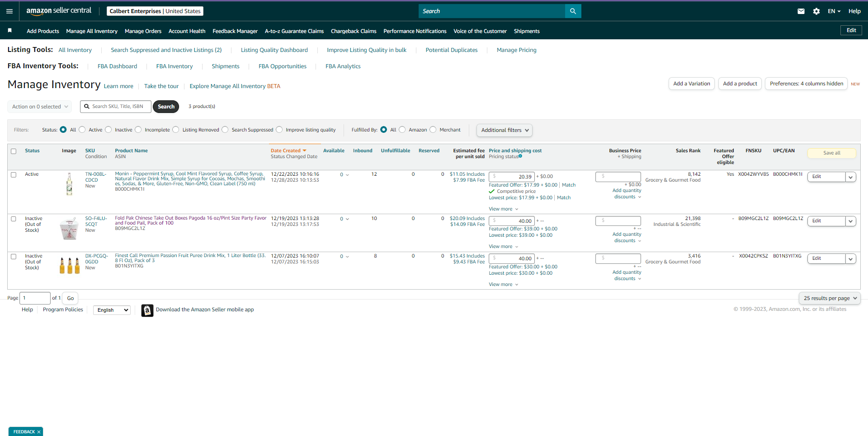The height and width of the screenshot is (436, 868).
Task: Open the EN language selector
Action: (x=834, y=11)
